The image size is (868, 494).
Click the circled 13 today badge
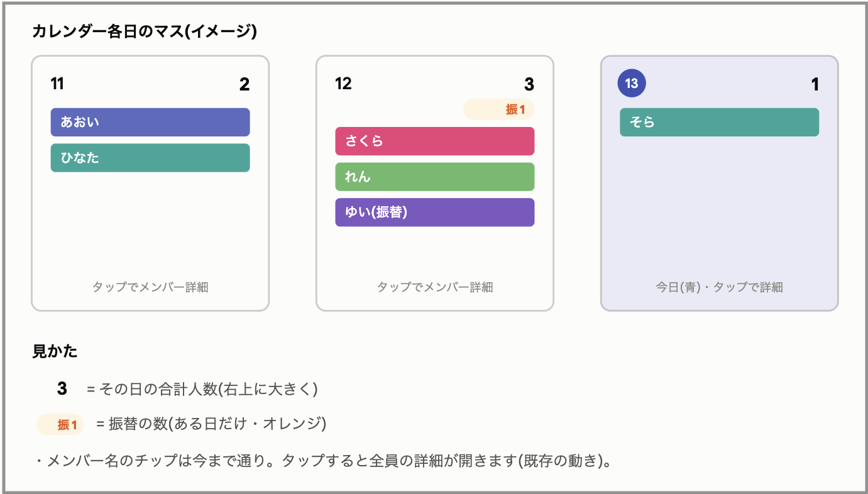[632, 84]
